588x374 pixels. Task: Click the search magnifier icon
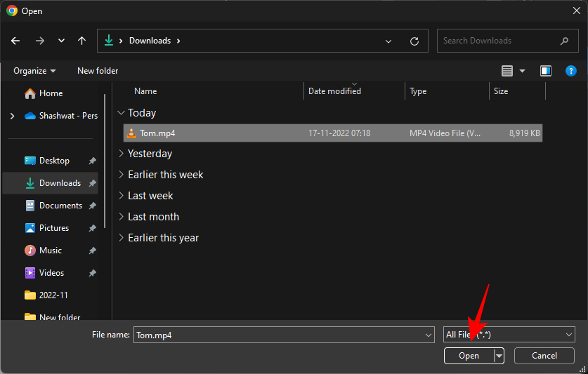564,41
